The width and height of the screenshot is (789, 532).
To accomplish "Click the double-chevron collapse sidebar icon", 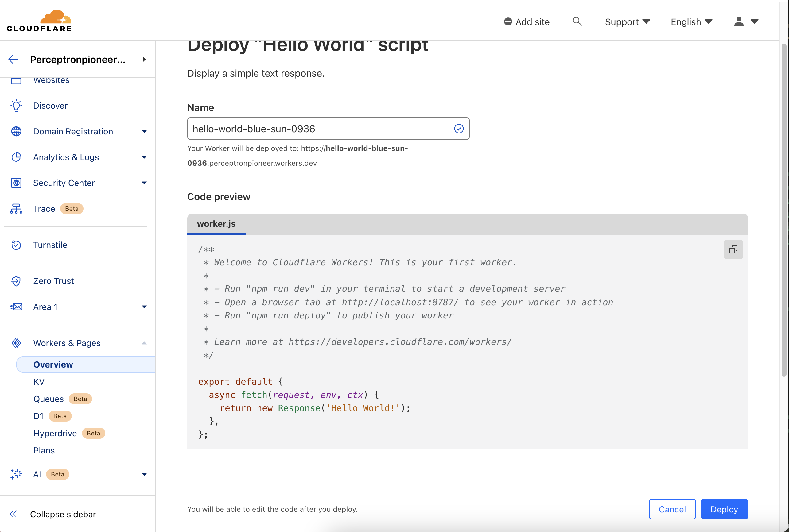I will (x=13, y=514).
